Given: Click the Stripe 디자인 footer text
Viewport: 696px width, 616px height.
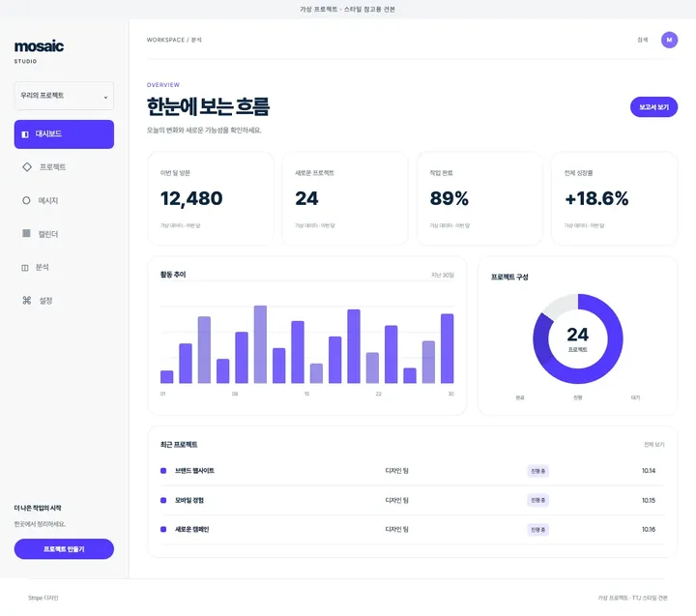Looking at the screenshot, I should [43, 598].
